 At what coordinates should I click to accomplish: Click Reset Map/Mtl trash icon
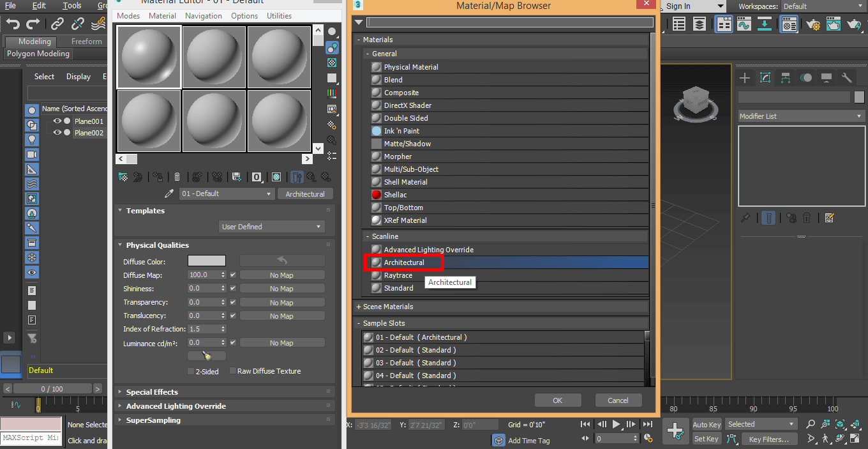click(x=177, y=177)
